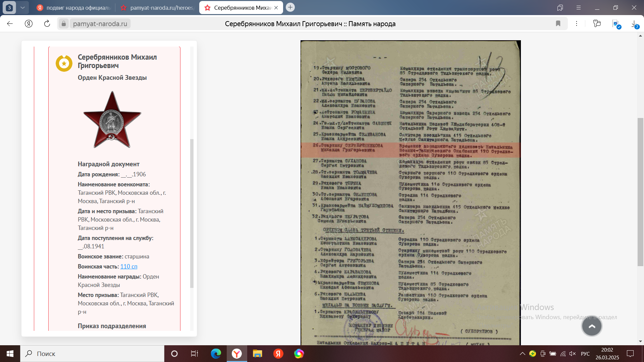Click the pamyat-naroda.ru address field
The image size is (644, 362).
pos(100,24)
